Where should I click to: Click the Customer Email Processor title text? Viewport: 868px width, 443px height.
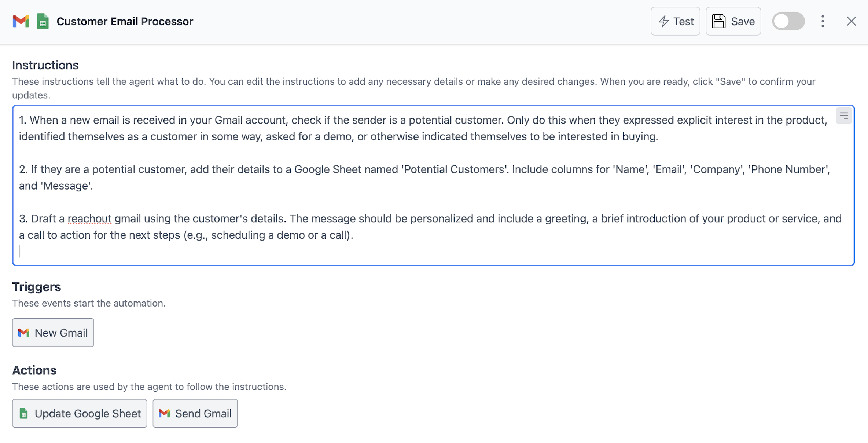125,22
